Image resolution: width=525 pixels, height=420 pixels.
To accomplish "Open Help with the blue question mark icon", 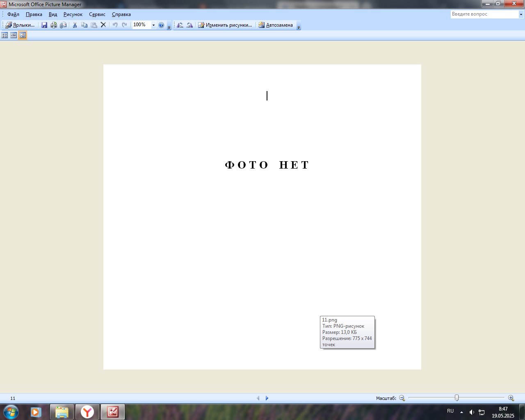I will (161, 25).
